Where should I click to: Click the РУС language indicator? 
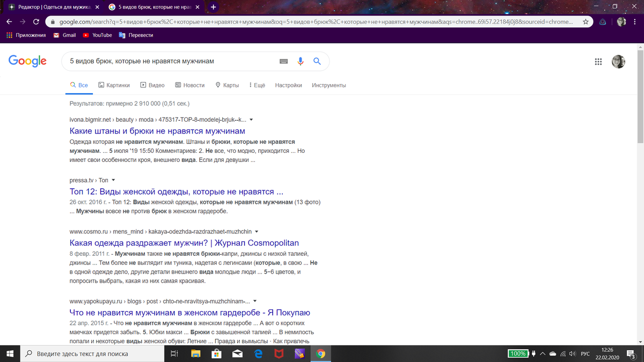[x=586, y=354]
